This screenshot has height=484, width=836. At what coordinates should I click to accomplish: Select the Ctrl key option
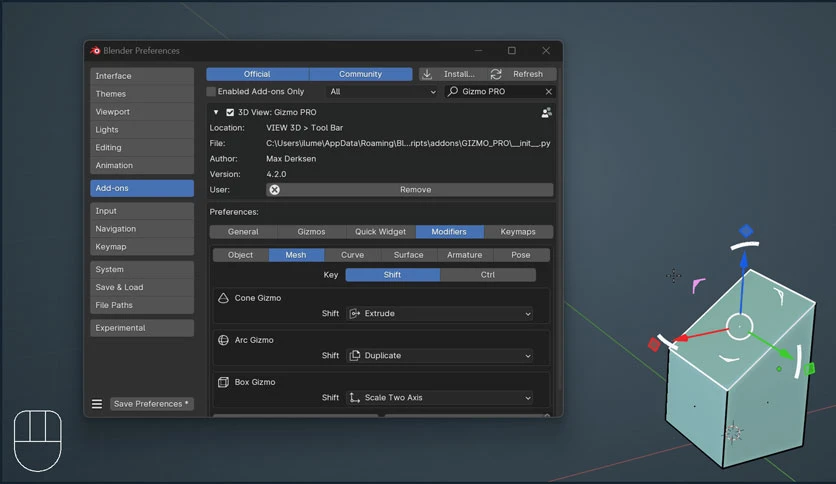488,275
